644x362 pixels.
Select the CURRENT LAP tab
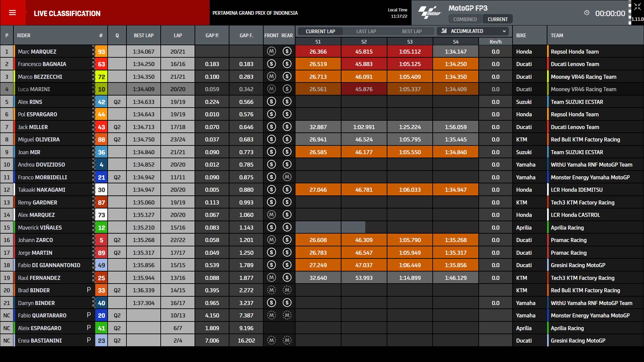320,31
